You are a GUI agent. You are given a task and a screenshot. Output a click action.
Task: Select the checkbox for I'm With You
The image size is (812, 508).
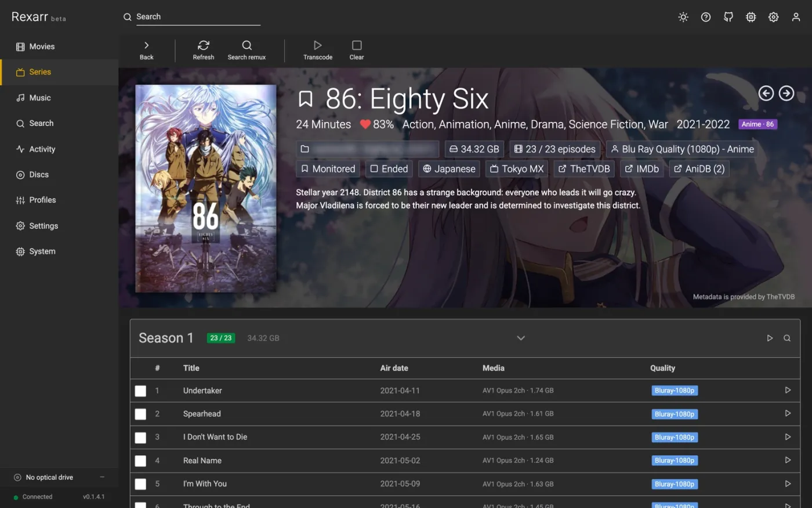click(x=140, y=484)
